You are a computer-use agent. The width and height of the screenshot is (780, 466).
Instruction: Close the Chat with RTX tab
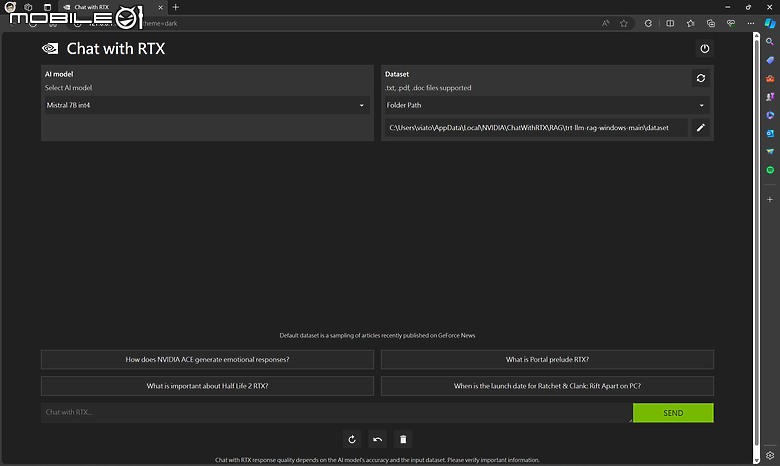[x=160, y=7]
